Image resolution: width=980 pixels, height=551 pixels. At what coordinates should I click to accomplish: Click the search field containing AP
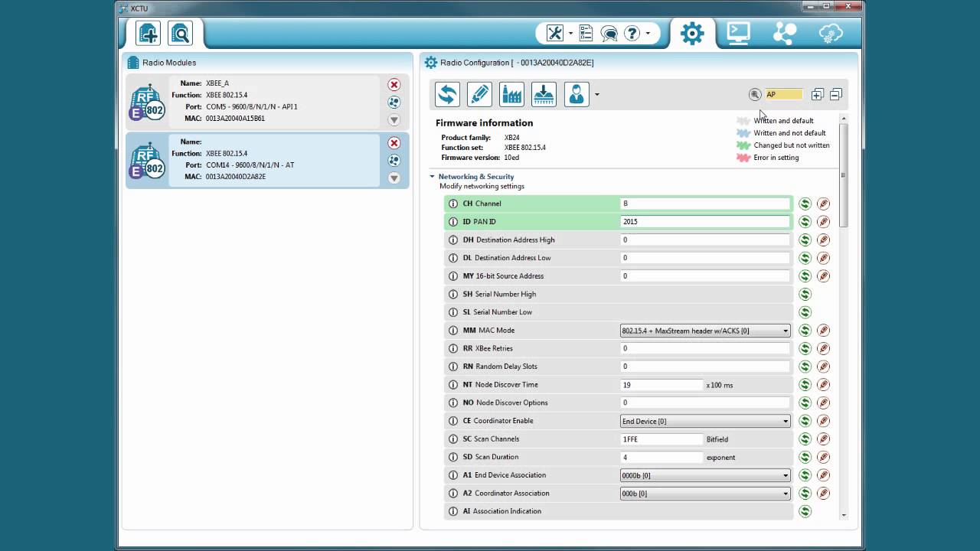[783, 94]
